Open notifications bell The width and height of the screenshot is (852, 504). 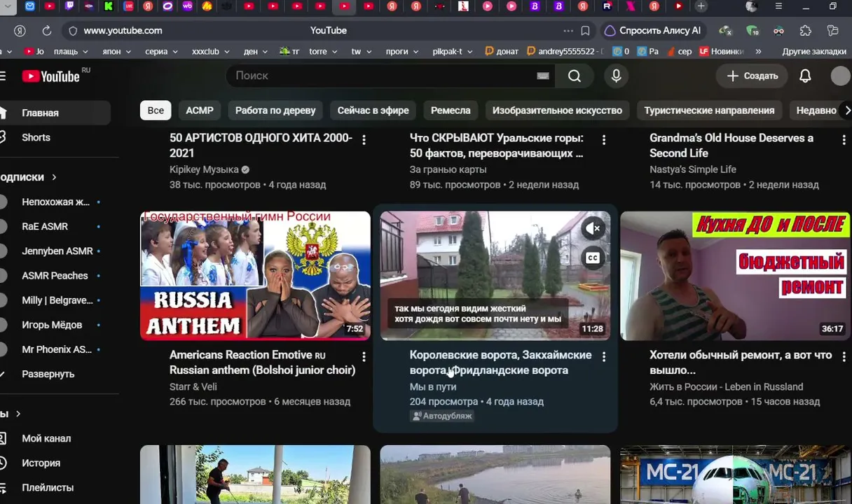point(805,76)
